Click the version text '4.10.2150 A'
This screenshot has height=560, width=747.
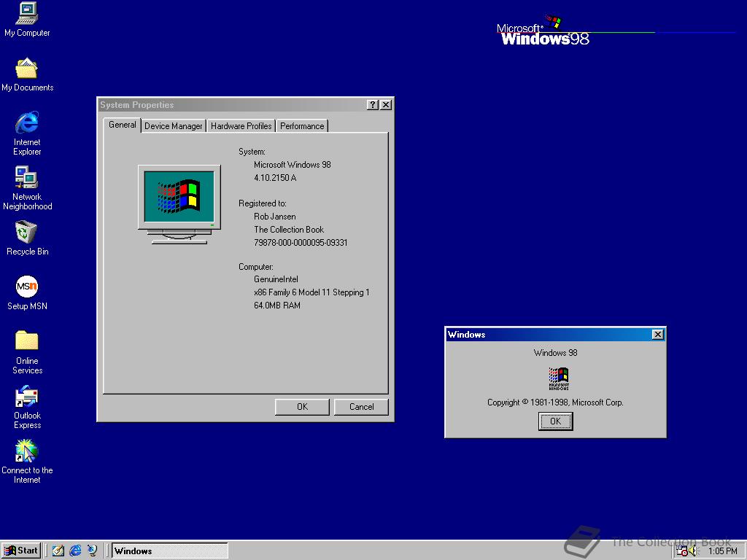275,178
